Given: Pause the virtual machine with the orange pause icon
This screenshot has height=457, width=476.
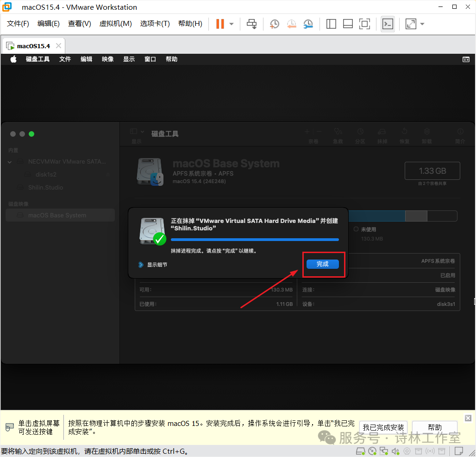Looking at the screenshot, I should click(220, 24).
